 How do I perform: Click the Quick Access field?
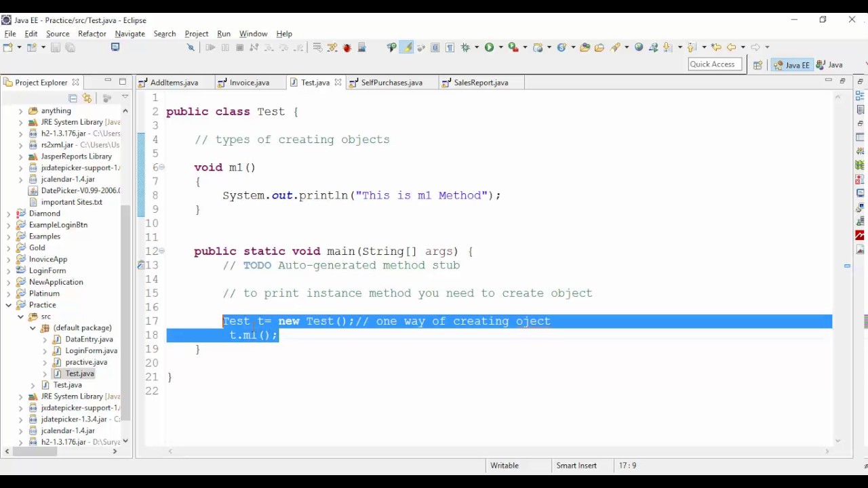[x=714, y=64]
